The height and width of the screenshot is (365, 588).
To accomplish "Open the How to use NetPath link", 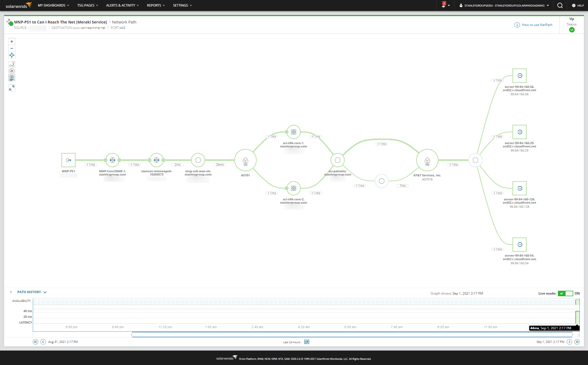I will tap(537, 25).
